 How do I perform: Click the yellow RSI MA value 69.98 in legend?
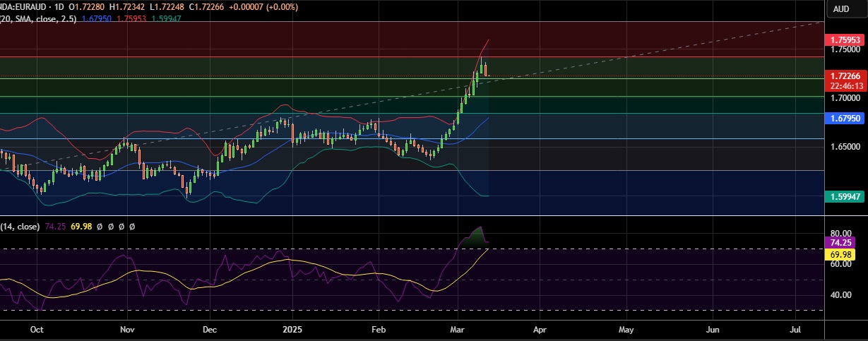coord(81,227)
